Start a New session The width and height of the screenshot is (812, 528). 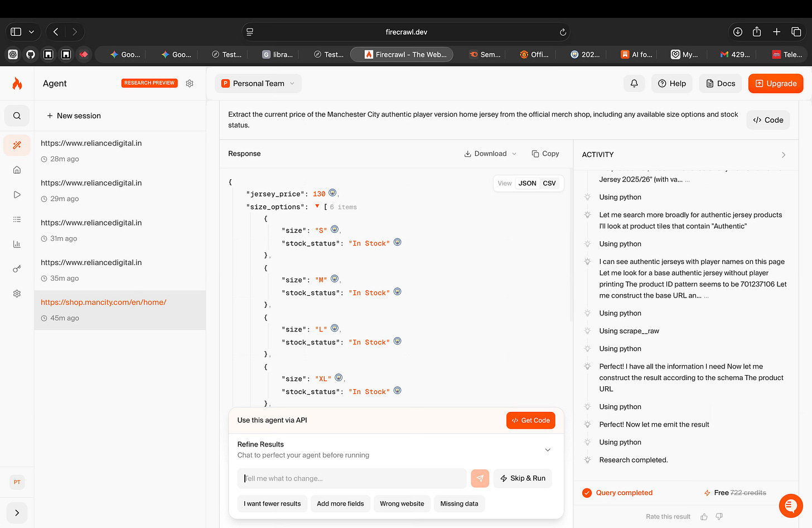pos(74,116)
